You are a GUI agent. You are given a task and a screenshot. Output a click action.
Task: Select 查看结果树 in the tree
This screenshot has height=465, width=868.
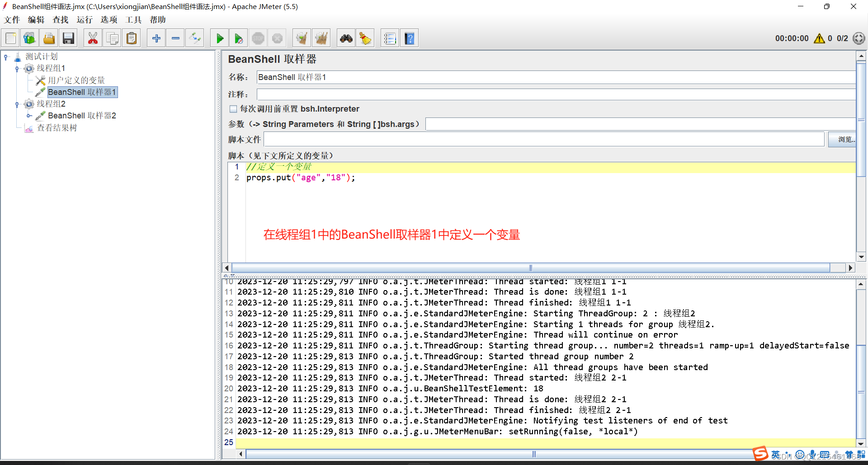pyautogui.click(x=57, y=128)
